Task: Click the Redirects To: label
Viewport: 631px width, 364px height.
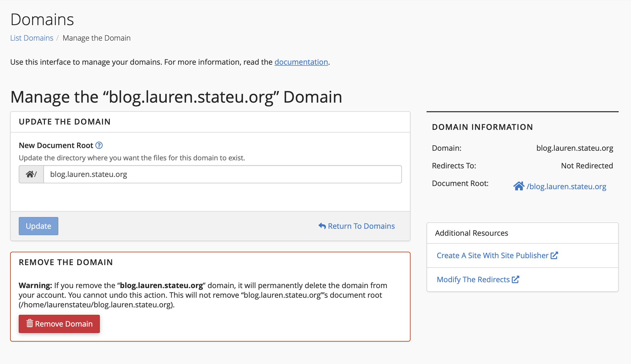Action: point(454,166)
